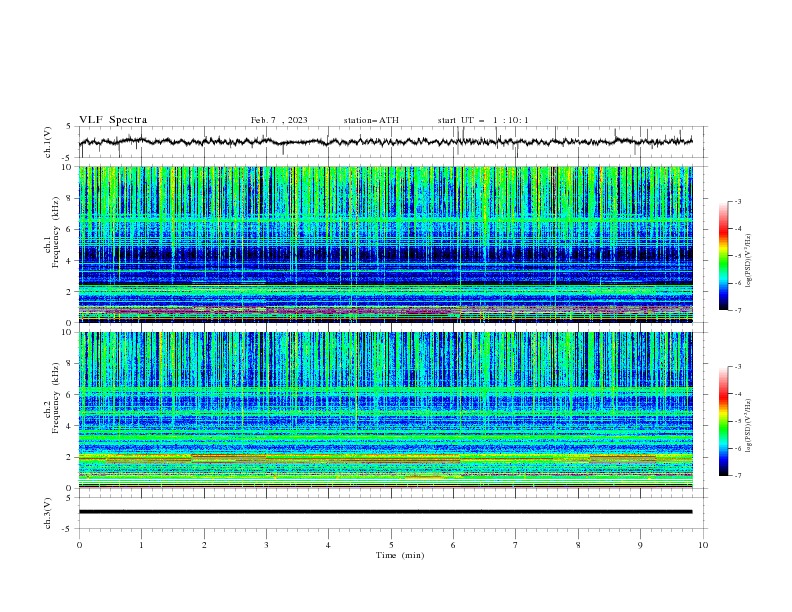Click the ch.2 spectrogram panel
The image size is (792, 612).
coord(385,410)
